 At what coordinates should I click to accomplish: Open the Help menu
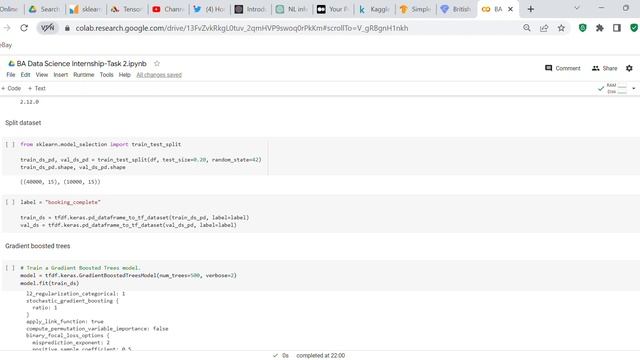(124, 75)
